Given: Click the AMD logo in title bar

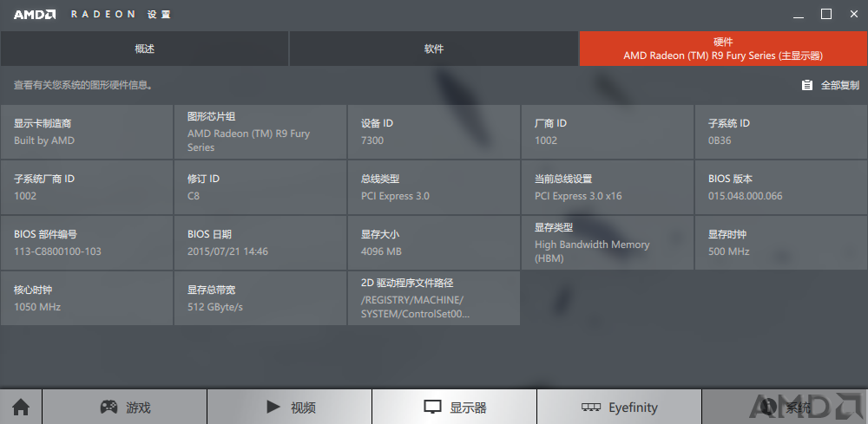Looking at the screenshot, I should click(x=35, y=15).
